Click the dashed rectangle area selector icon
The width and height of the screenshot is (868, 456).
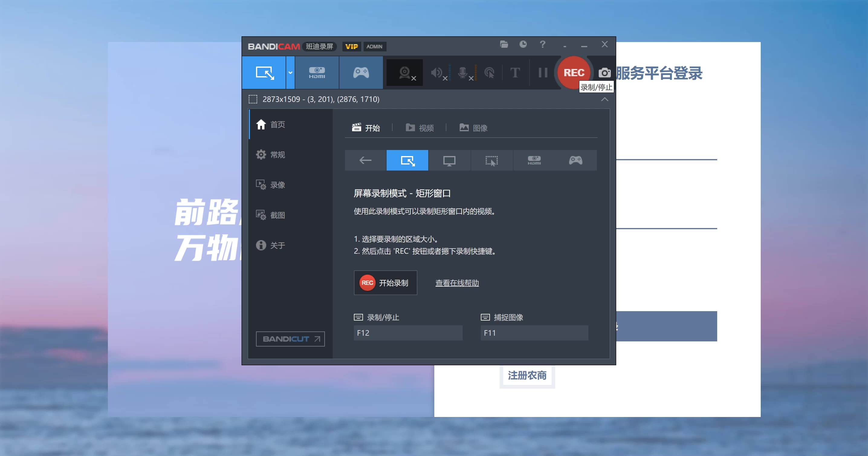click(253, 99)
